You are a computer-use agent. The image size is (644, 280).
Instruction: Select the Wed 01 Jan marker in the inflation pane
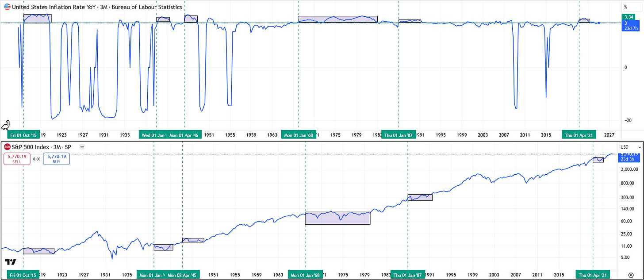point(153,135)
